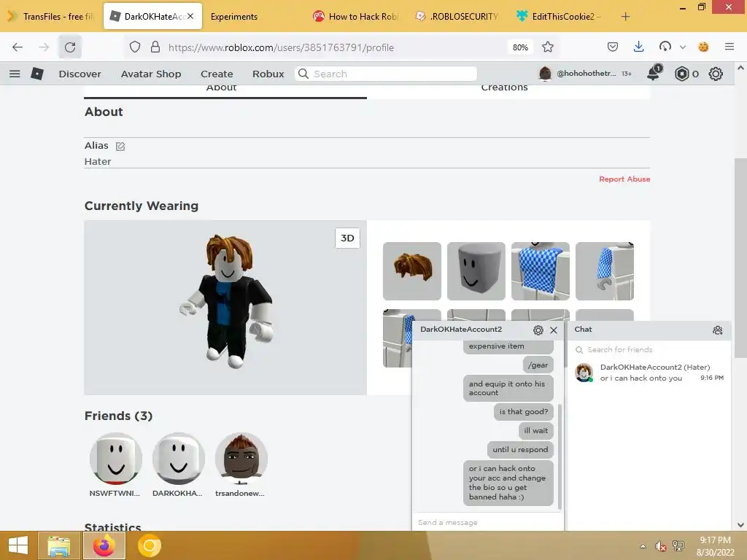
Task: Select the gray smiley head thumbnail
Action: pos(476,271)
